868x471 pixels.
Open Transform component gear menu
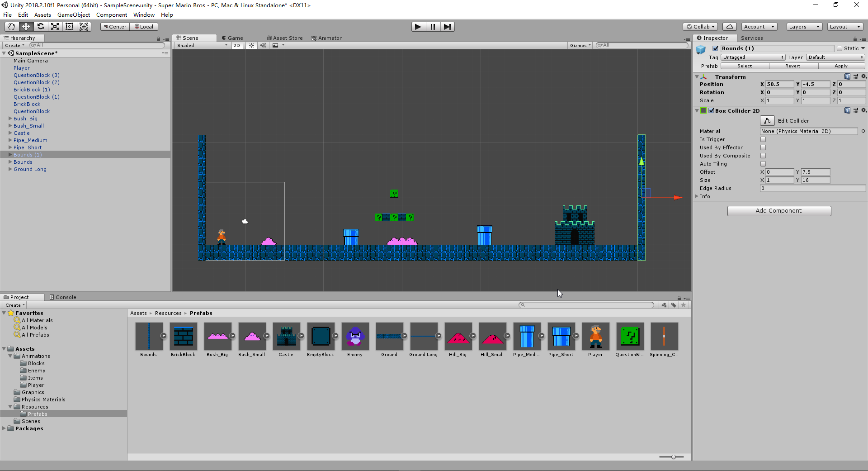point(863,76)
